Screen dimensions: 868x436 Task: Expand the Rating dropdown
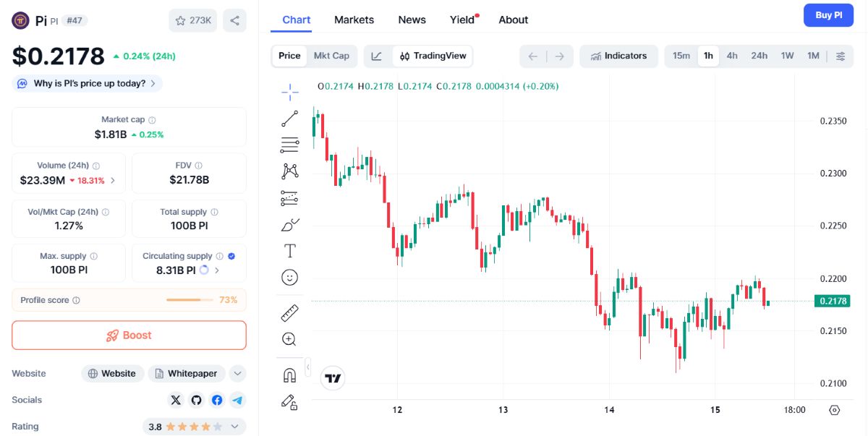tap(234, 427)
